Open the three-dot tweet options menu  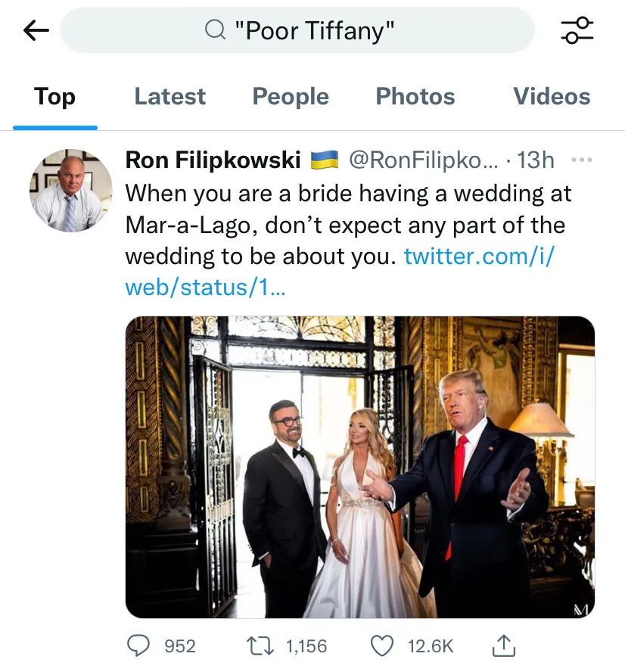(582, 160)
